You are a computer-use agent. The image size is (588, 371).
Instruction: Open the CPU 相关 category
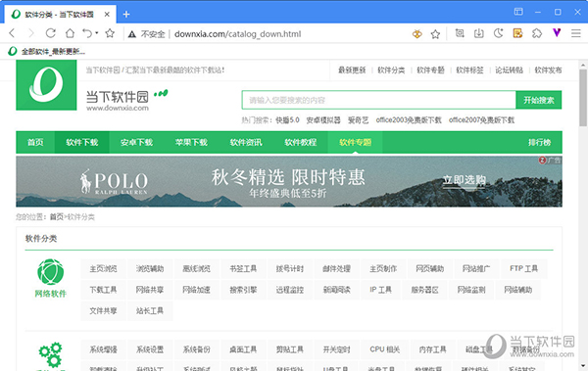tap(385, 349)
